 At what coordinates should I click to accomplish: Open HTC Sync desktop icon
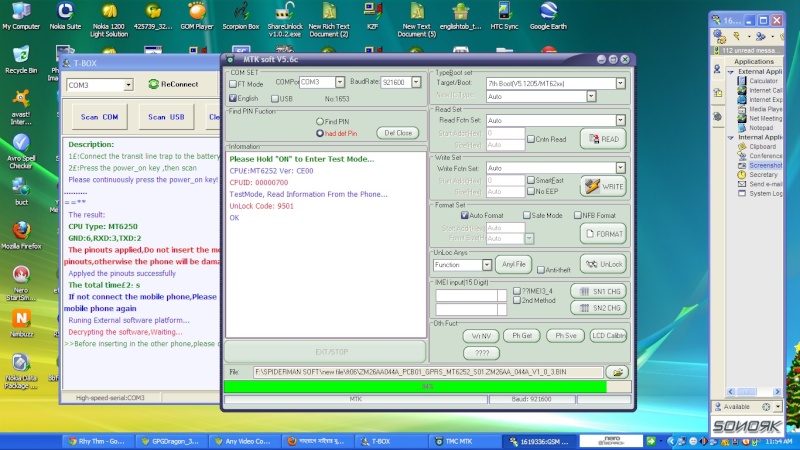coord(504,16)
